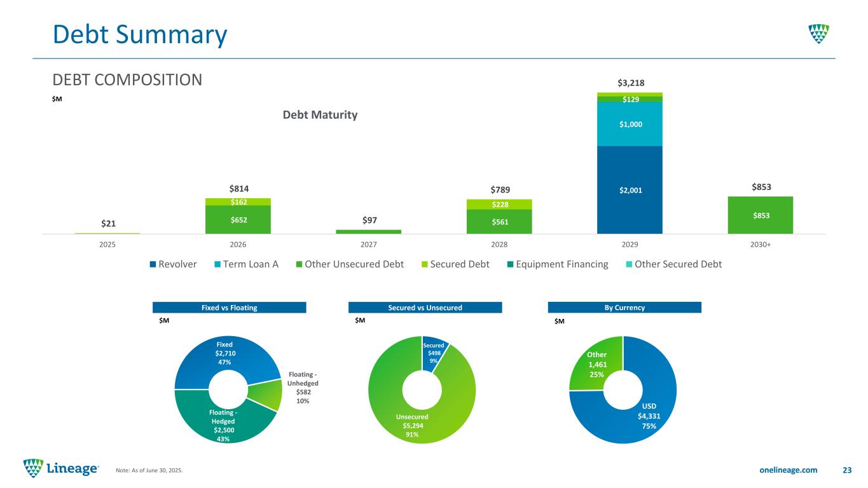Click the $853 bar for 2030+

coord(760,215)
